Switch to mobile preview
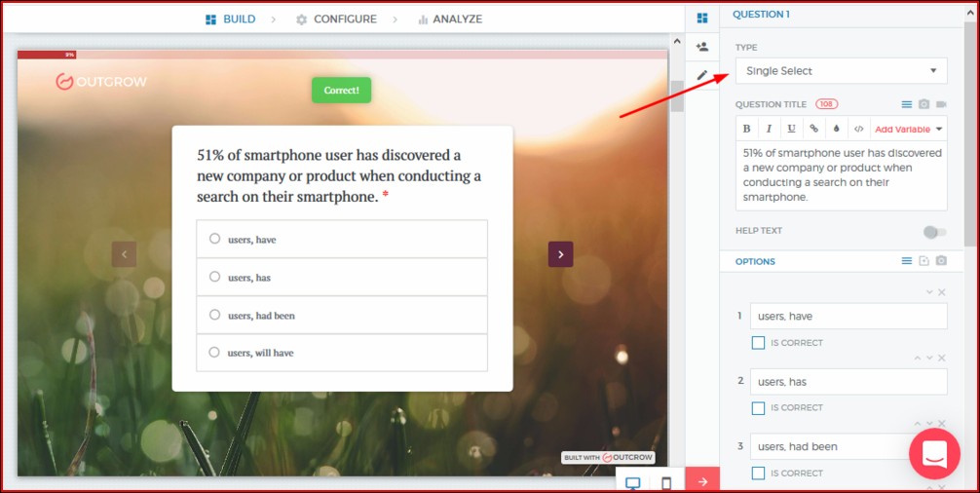 pos(666,483)
